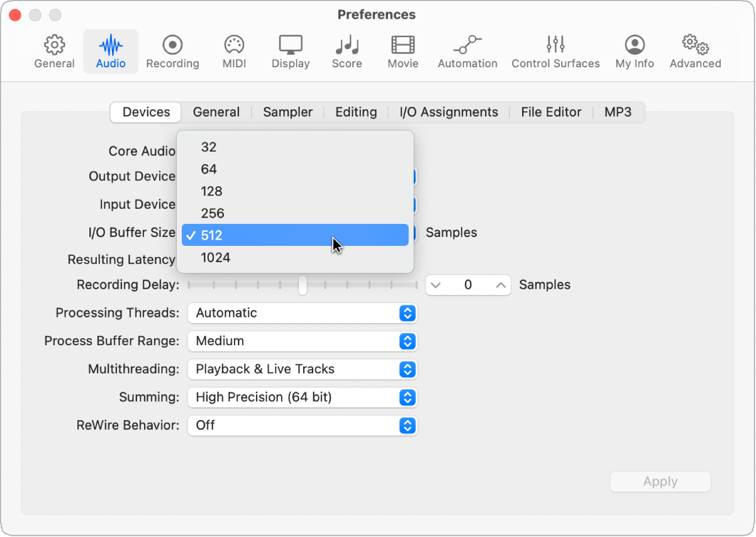Click the Resulting Latency label
Viewport: 756px width, 537px height.
(x=121, y=260)
